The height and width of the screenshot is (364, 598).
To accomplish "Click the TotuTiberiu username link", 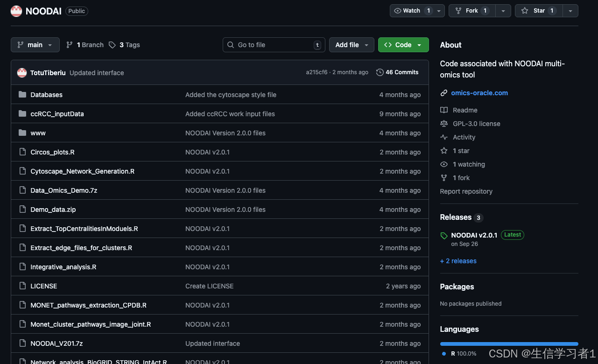I will coord(48,73).
